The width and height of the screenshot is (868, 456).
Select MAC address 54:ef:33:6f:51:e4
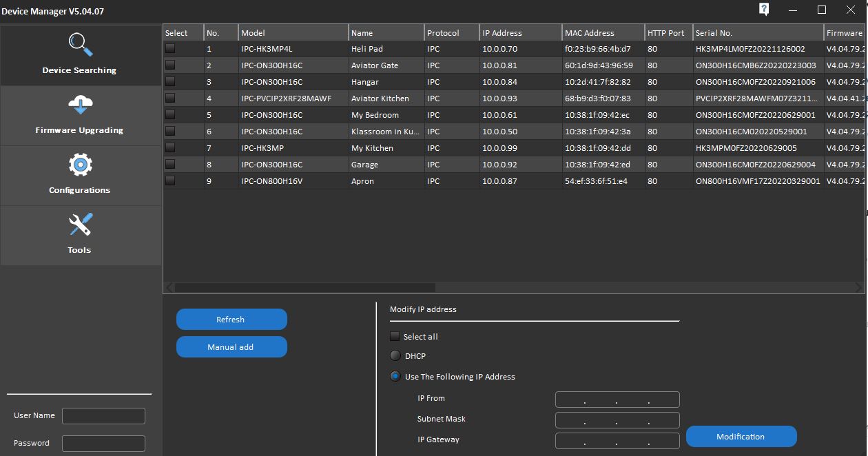coord(603,181)
